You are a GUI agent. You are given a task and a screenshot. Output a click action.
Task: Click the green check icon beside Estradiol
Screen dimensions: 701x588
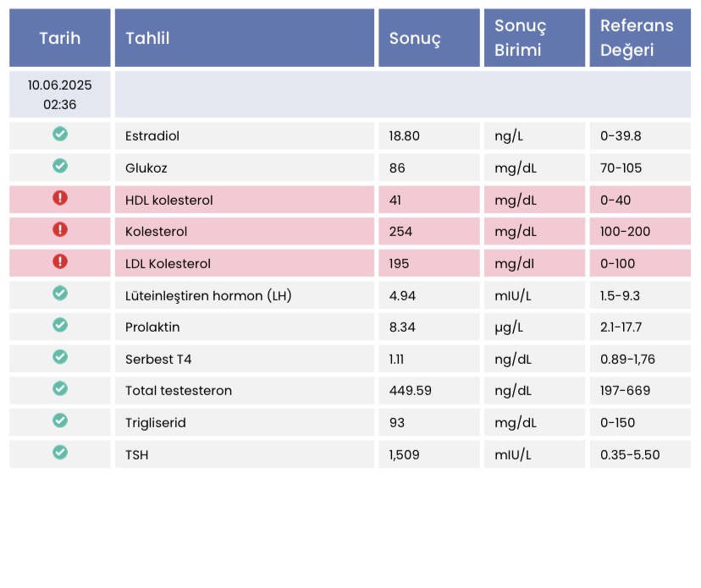pos(60,134)
